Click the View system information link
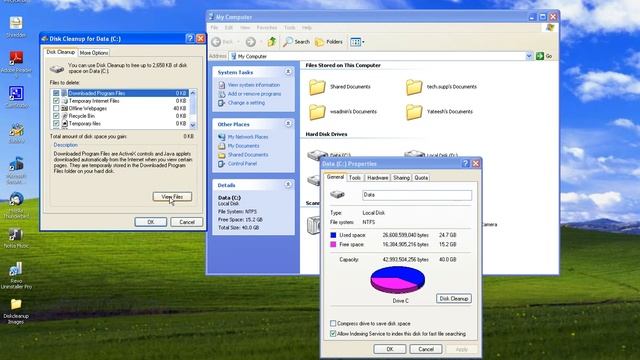Viewport: 640px width, 360px height. pyautogui.click(x=253, y=85)
